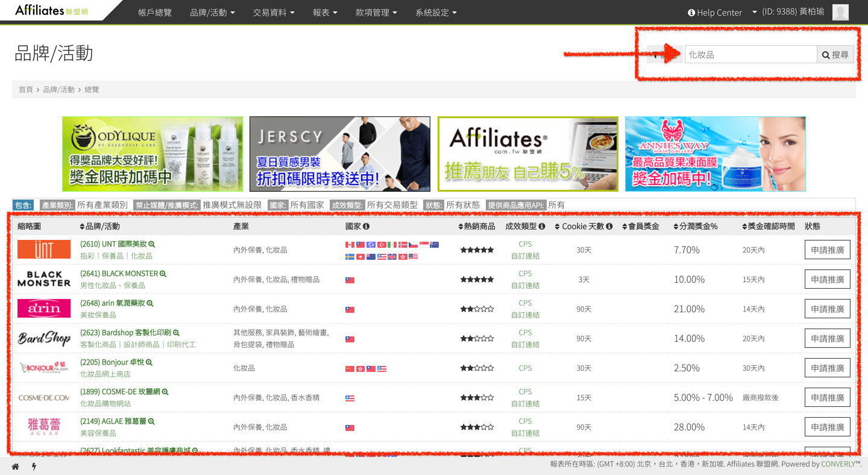The width and height of the screenshot is (868, 475).
Task: Click 自訂連結 in the UNT row
Action: (525, 256)
